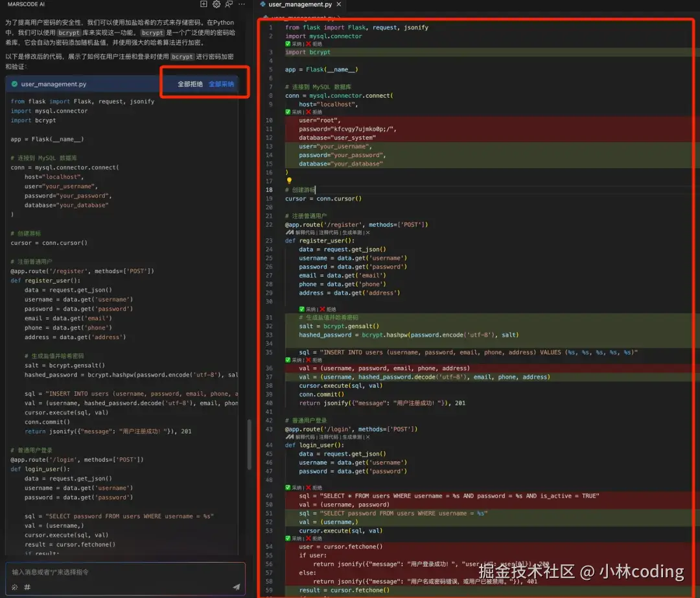Click editor line 'app = Flask(__name__)'
The height and width of the screenshot is (598, 700).
coord(321,69)
